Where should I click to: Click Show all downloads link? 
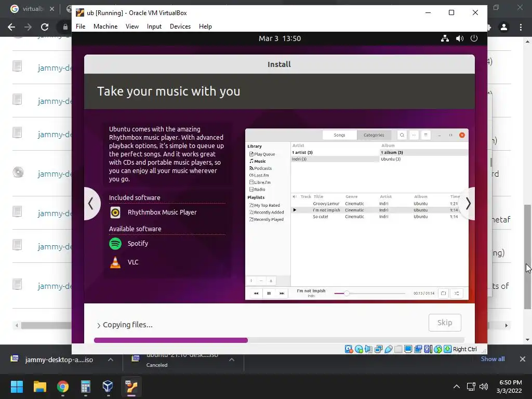coord(493,359)
